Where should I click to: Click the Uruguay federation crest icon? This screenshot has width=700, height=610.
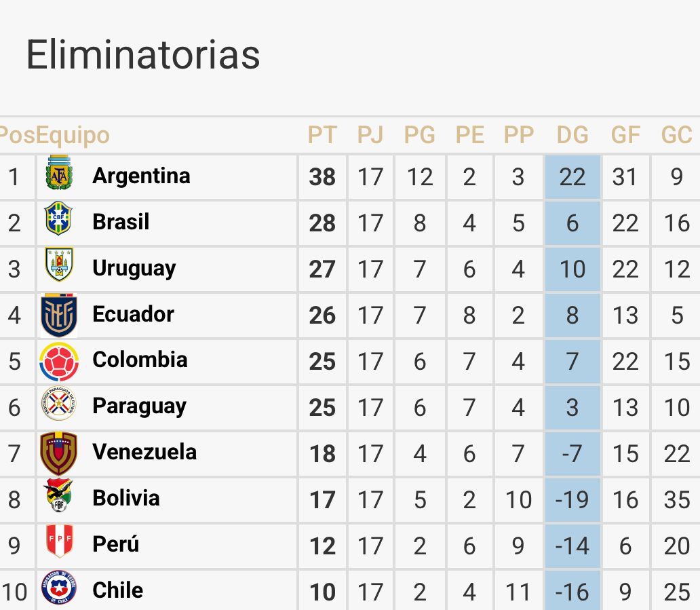tap(59, 265)
